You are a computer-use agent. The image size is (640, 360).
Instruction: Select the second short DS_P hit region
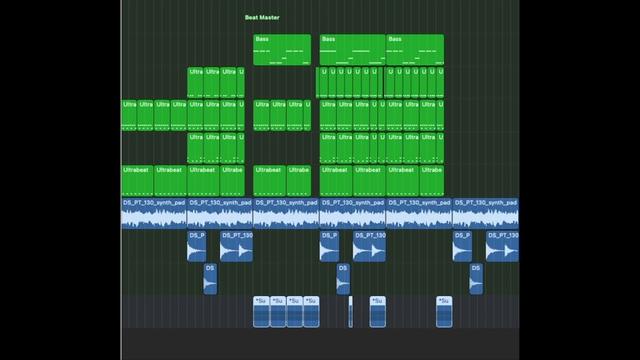pyautogui.click(x=329, y=247)
